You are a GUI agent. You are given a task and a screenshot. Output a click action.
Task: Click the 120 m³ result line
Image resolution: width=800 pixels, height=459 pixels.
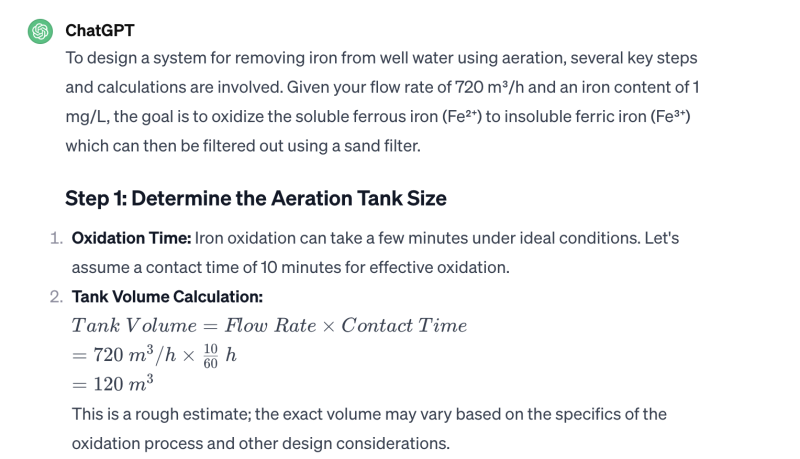pyautogui.click(x=113, y=384)
